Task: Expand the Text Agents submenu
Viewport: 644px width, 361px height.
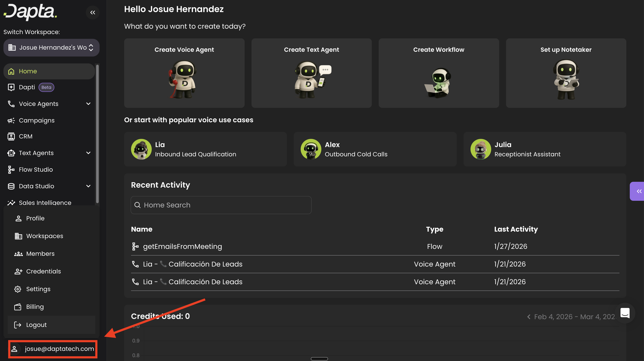Action: [88, 153]
